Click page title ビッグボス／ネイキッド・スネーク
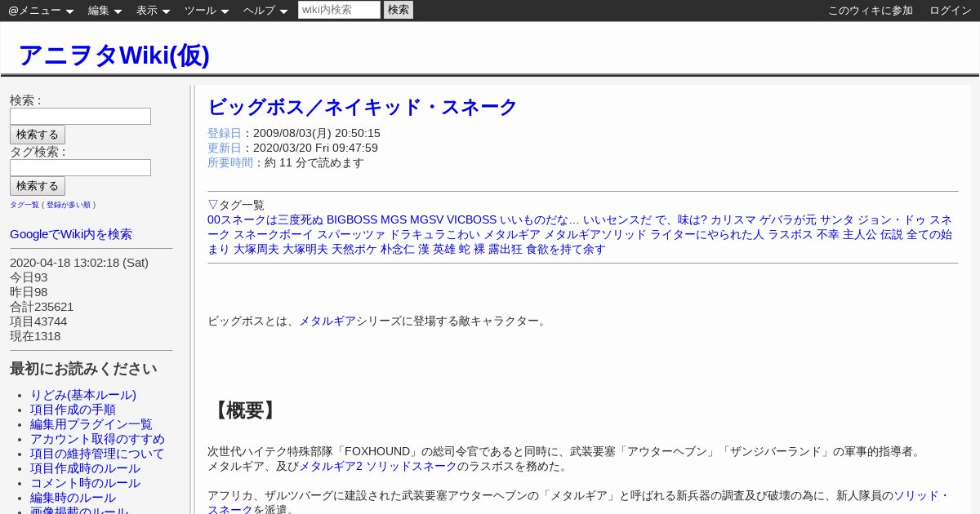This screenshot has height=514, width=980. [x=363, y=107]
